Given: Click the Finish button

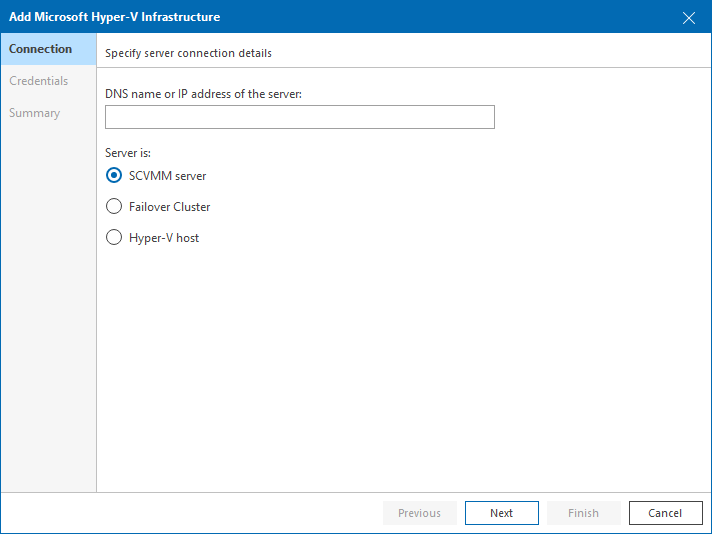Looking at the screenshot, I should (583, 513).
